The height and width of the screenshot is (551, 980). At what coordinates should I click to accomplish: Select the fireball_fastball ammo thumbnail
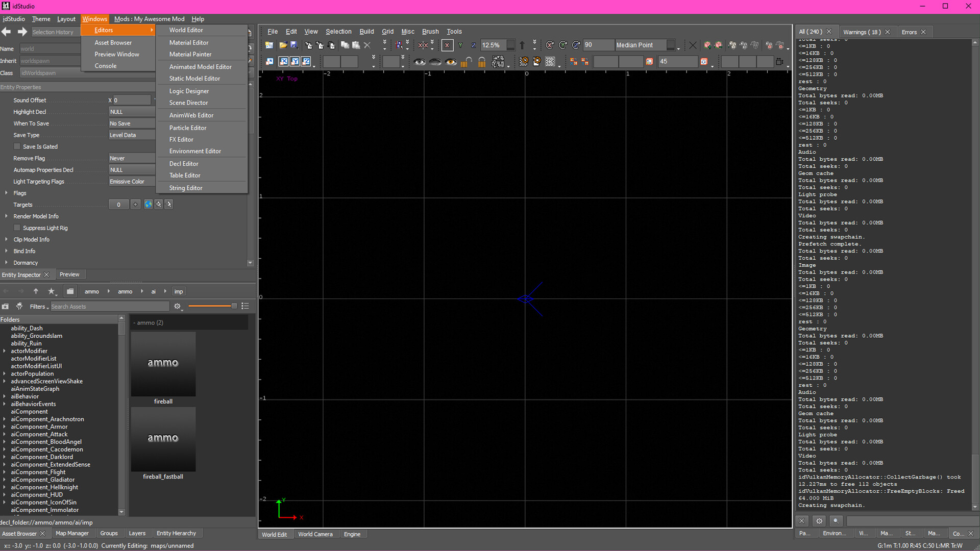[x=163, y=439]
